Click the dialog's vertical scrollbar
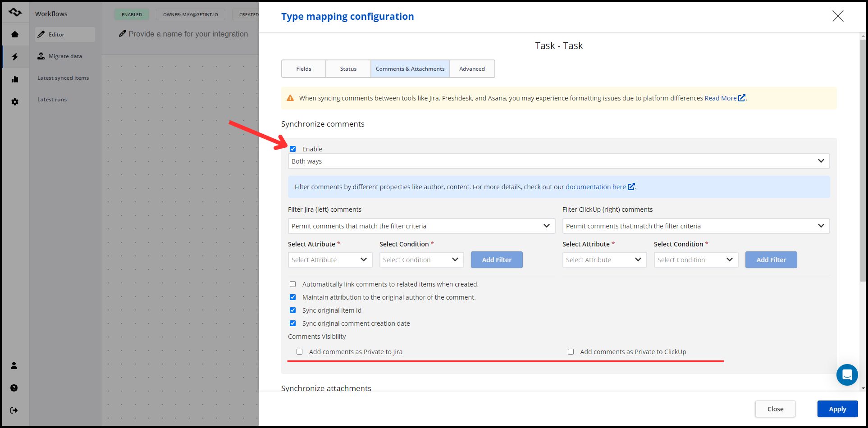 coord(863,158)
